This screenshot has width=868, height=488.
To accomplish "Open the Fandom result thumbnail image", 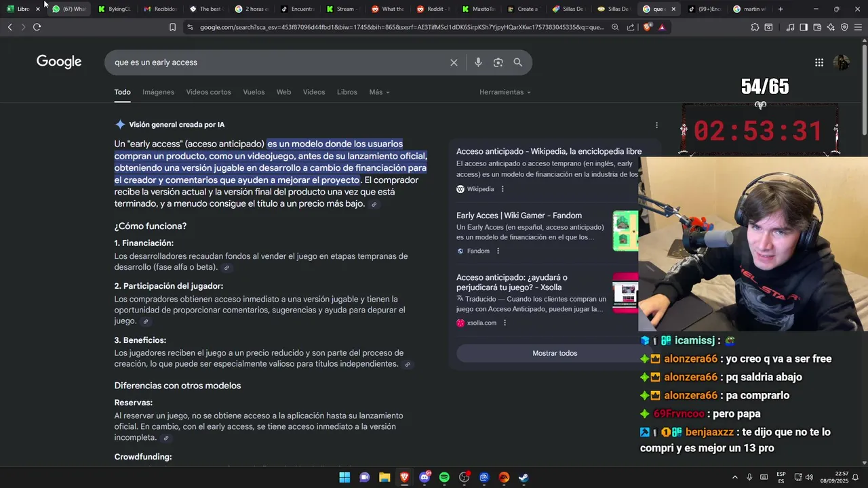I will coord(625,230).
